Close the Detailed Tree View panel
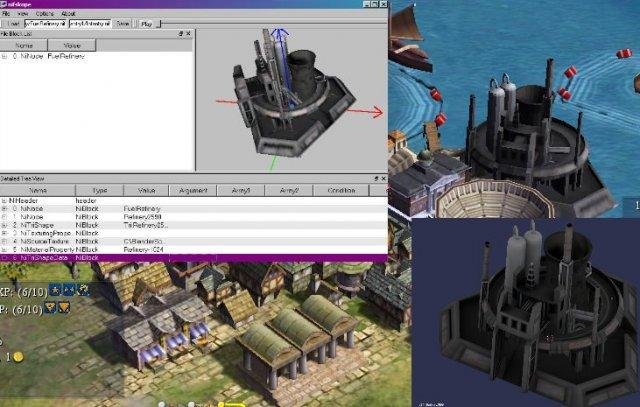Screen dimensions: 640x407 click(384, 179)
